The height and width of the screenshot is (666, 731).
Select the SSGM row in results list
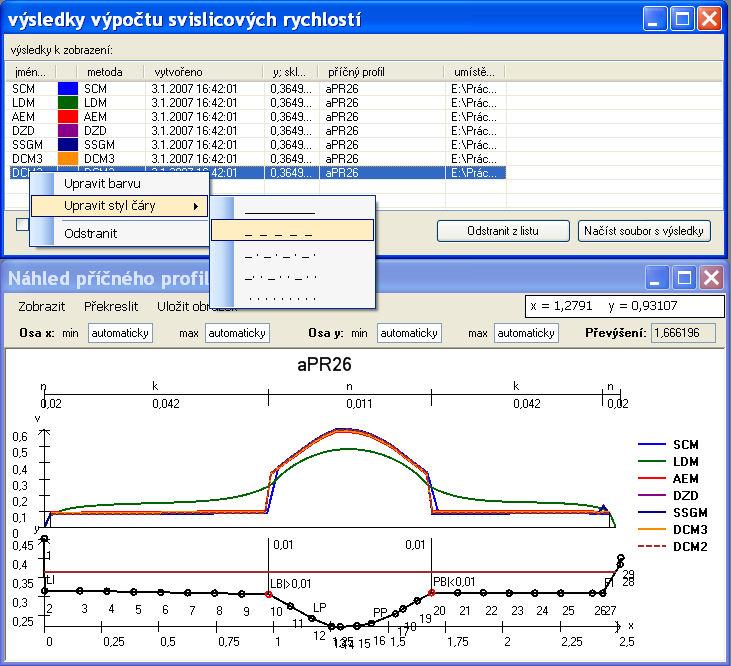258,144
